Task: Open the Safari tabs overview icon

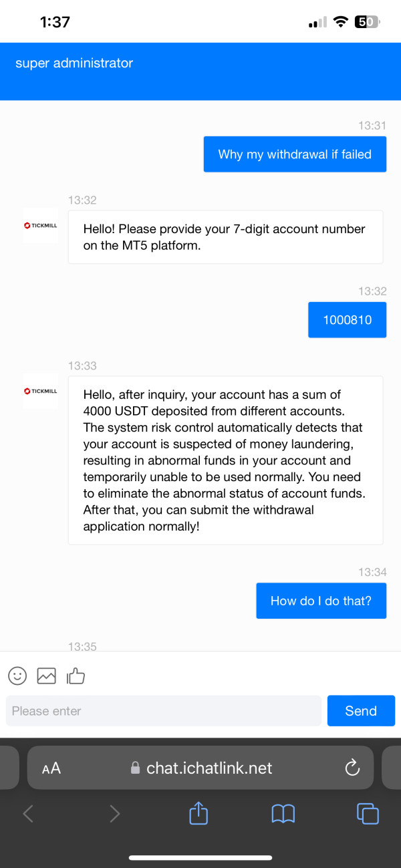Action: [368, 813]
